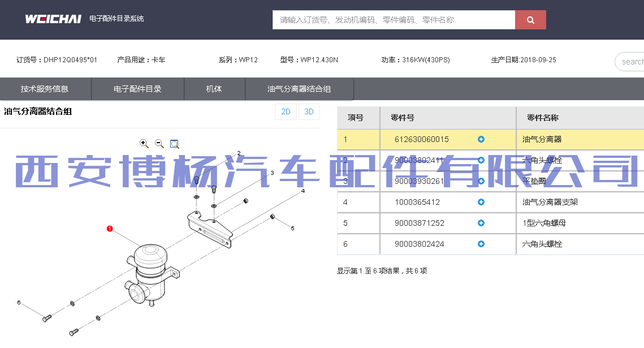The image size is (644, 348).
Task: Expand plus icon for part 90003802424
Action: (481, 244)
